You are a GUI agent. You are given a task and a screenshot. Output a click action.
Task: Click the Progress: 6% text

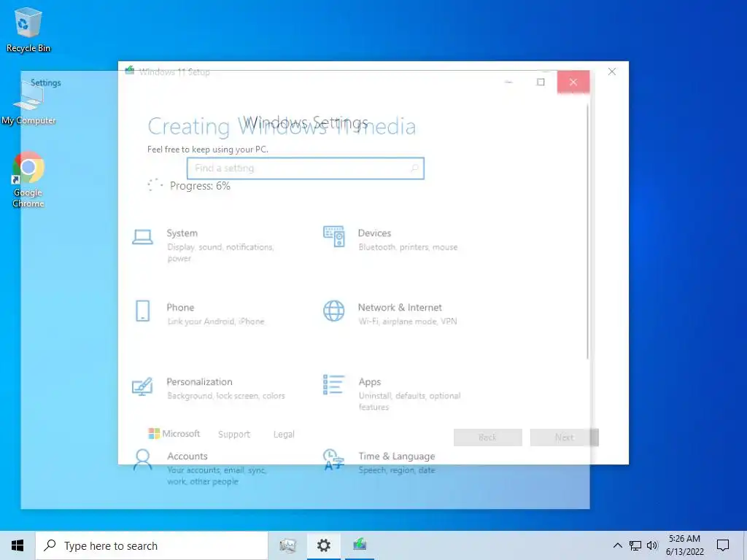tap(200, 186)
